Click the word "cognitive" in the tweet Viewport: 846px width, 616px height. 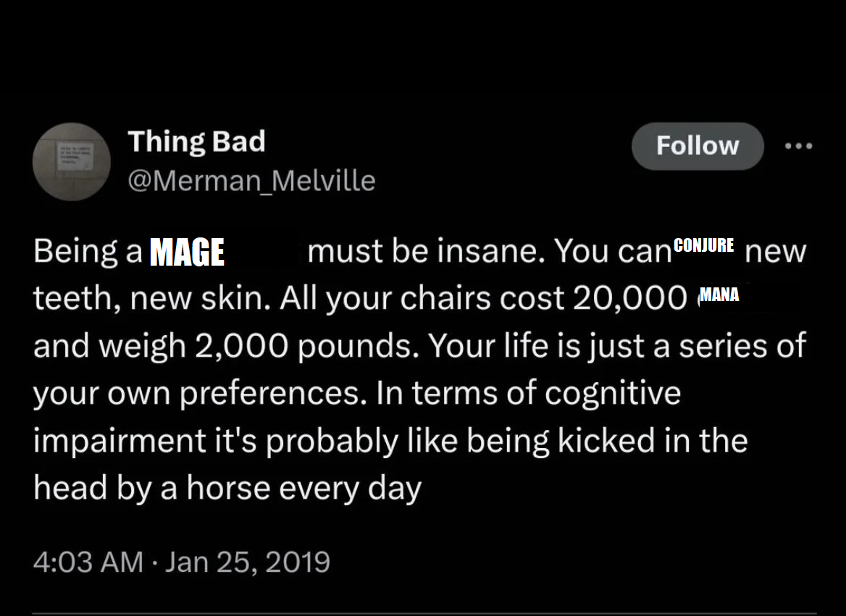click(613, 393)
